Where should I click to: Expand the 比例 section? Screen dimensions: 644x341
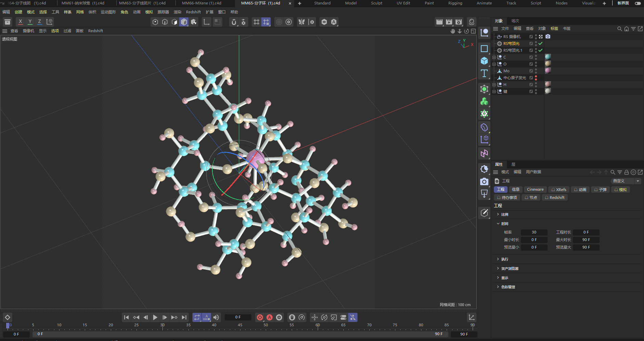coord(498,214)
